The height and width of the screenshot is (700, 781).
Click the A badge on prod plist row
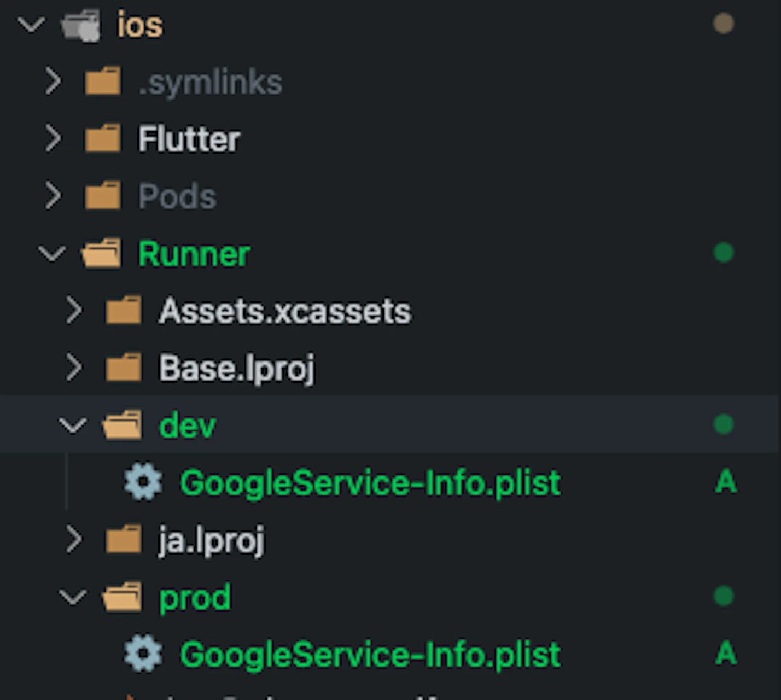tap(726, 654)
